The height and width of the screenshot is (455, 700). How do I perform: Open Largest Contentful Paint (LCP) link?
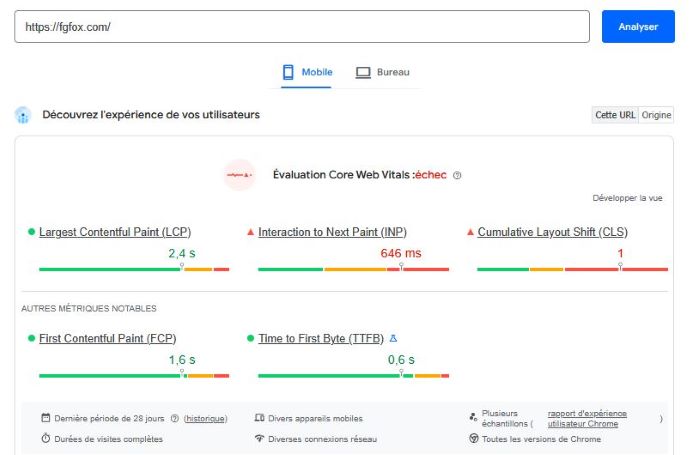tap(115, 232)
